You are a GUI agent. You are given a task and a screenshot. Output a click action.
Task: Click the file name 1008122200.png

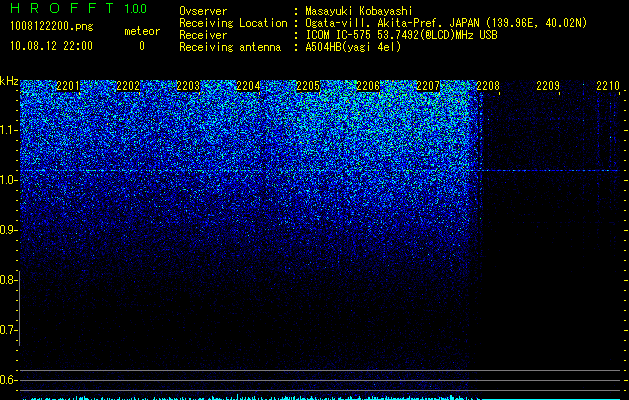click(x=52, y=26)
